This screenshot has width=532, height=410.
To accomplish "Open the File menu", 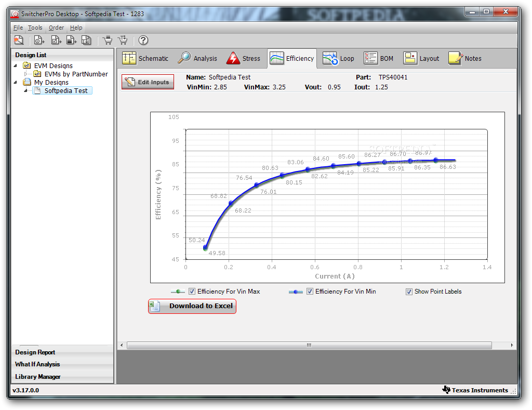I will click(x=18, y=28).
